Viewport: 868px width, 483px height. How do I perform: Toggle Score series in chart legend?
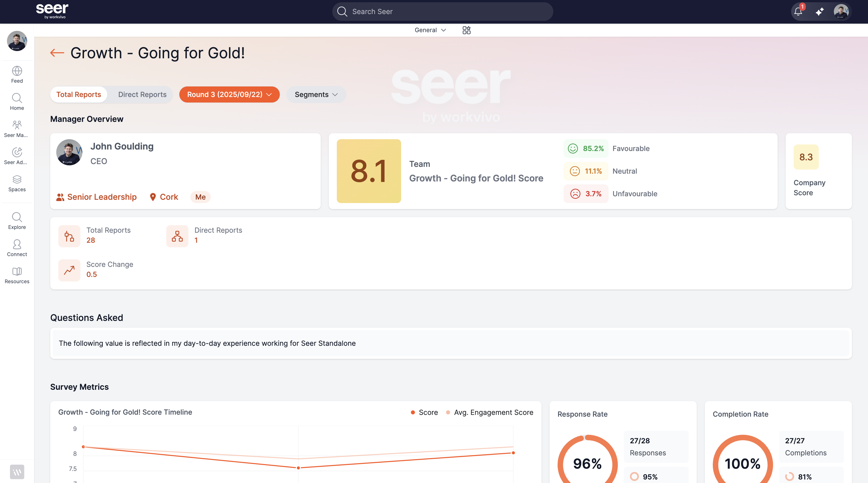click(x=424, y=412)
